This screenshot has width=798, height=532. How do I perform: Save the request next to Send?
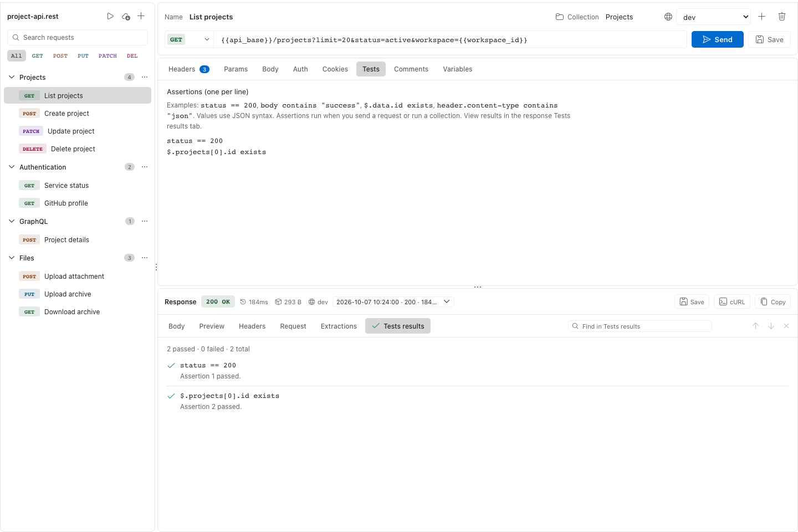tap(769, 39)
